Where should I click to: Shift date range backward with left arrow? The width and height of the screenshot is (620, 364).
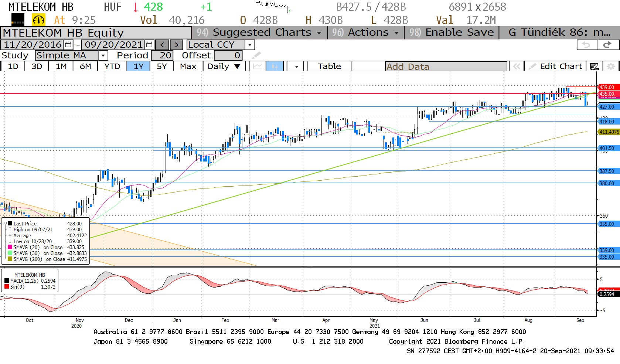pyautogui.click(x=162, y=45)
